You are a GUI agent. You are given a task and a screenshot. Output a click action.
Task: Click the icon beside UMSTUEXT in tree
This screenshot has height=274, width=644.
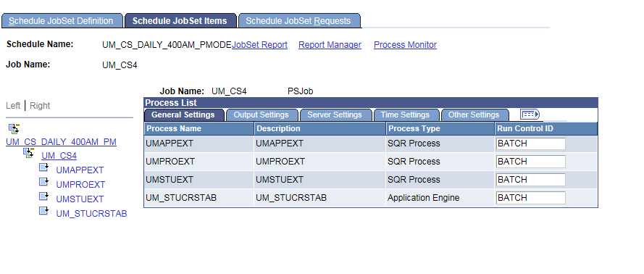[44, 196]
